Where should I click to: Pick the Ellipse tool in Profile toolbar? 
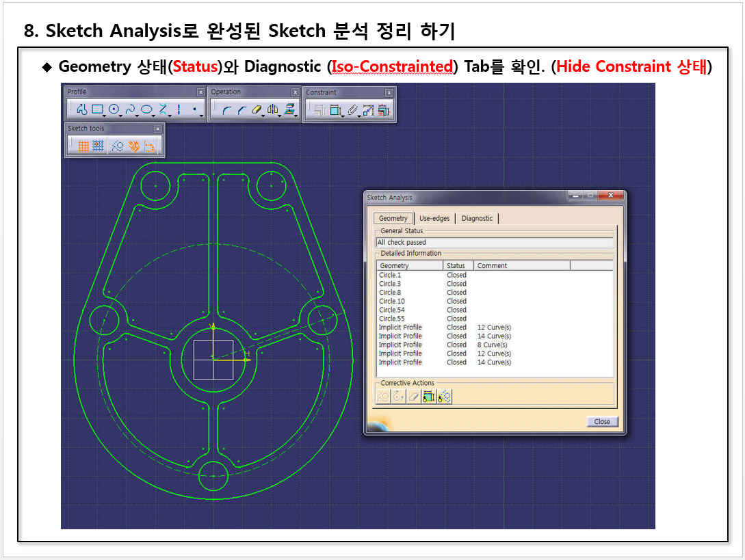click(x=146, y=109)
